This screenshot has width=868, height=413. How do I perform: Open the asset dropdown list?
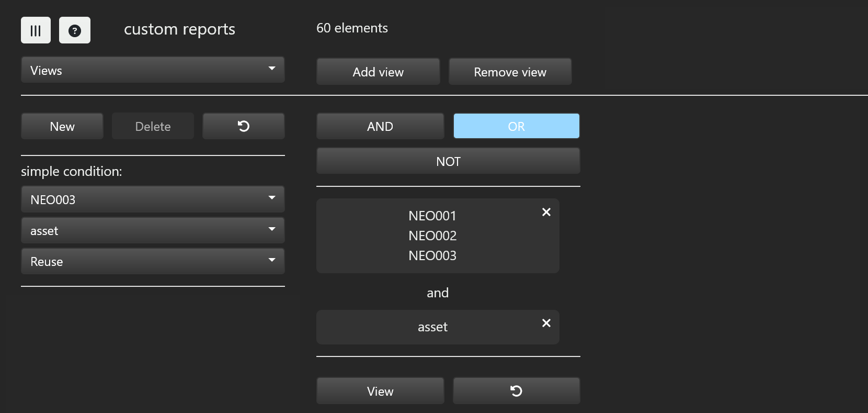coord(153,231)
